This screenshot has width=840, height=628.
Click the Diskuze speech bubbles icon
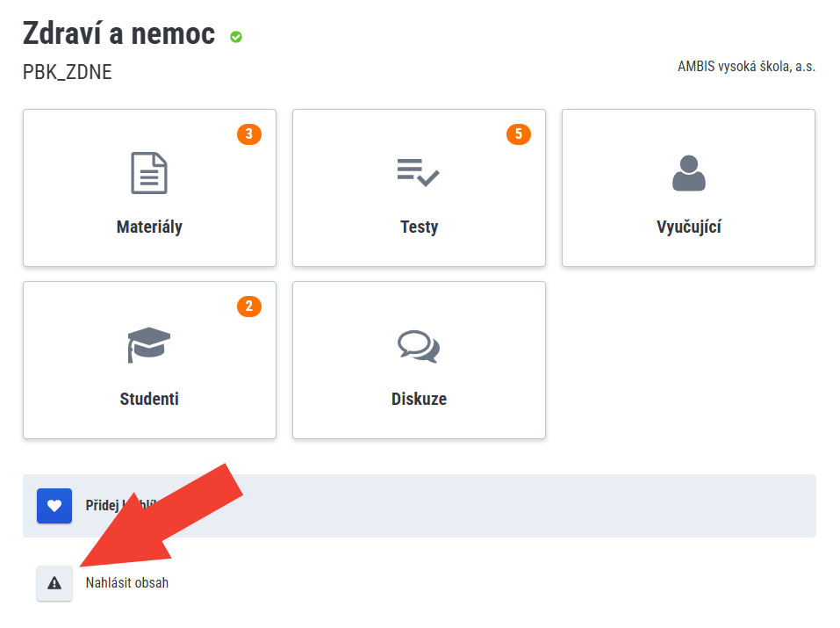[419, 346]
